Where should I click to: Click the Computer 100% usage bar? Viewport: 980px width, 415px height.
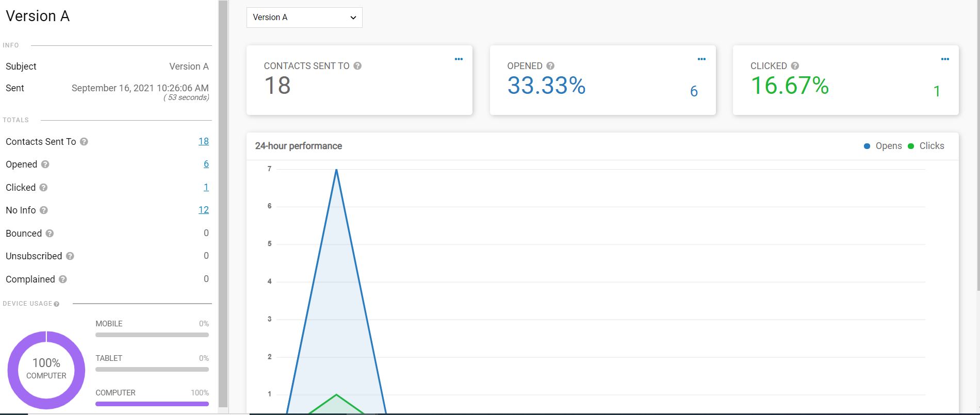point(152,404)
